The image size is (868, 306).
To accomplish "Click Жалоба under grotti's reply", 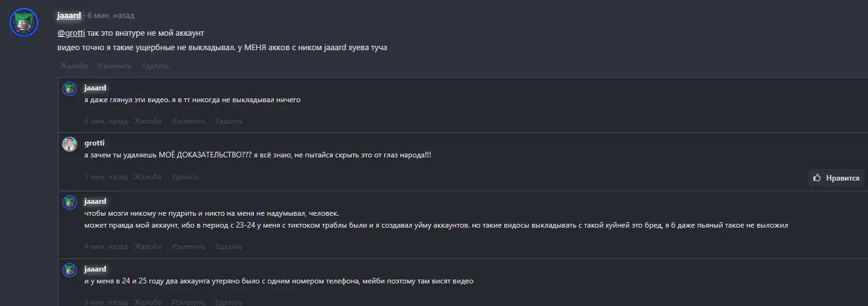I will click(147, 177).
